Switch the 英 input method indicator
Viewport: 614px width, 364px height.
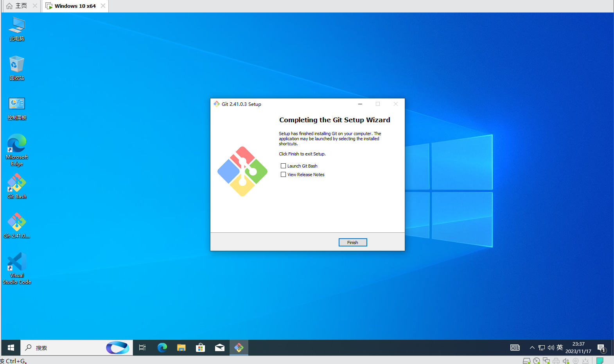pyautogui.click(x=560, y=348)
